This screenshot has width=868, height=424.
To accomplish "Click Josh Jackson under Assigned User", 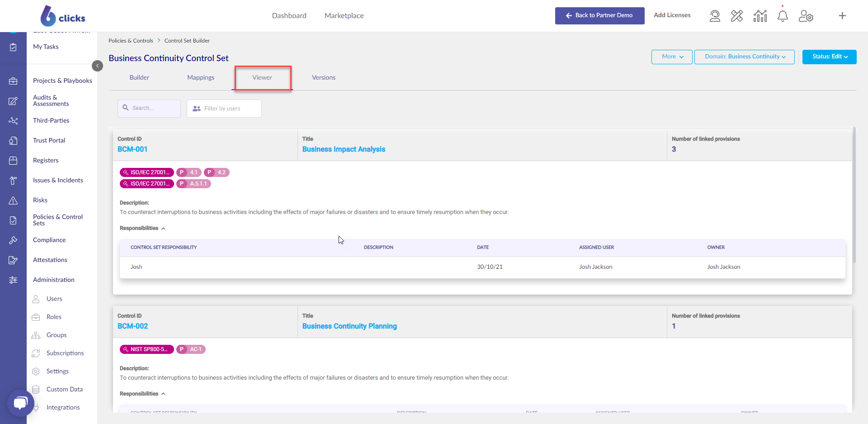I will (595, 267).
